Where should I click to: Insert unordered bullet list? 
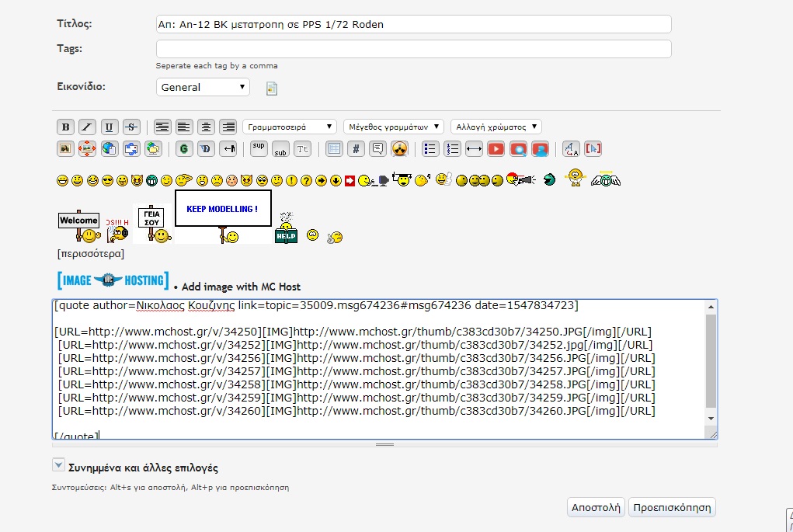430,148
